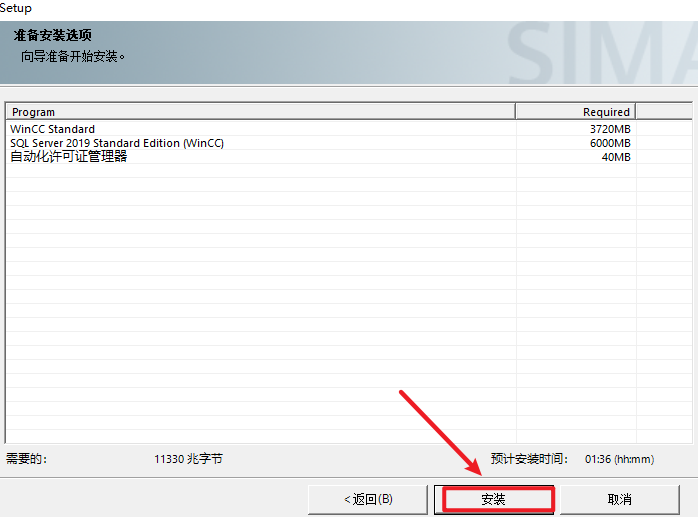The height and width of the screenshot is (517, 698).
Task: Click the 安装 button to start installation
Action: pos(494,499)
